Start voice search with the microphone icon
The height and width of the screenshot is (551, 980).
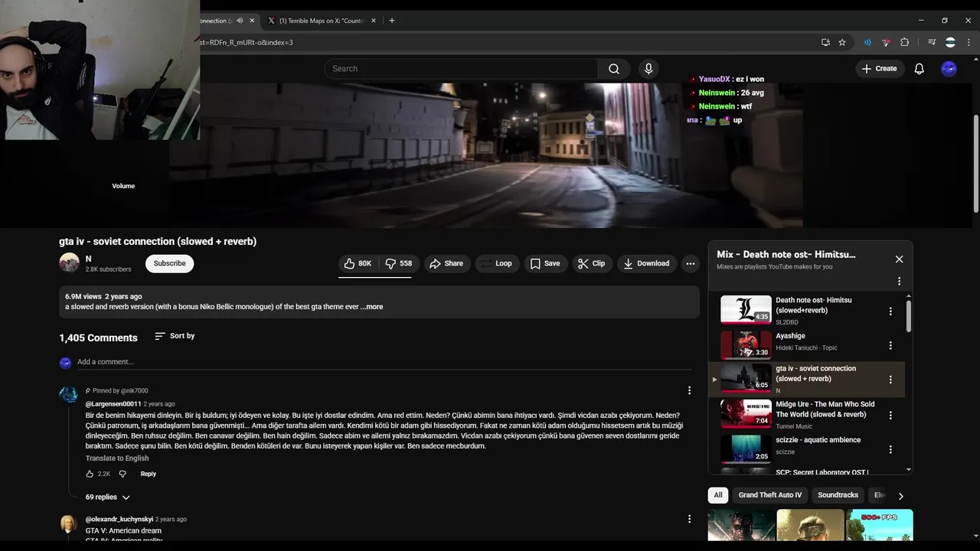point(648,69)
